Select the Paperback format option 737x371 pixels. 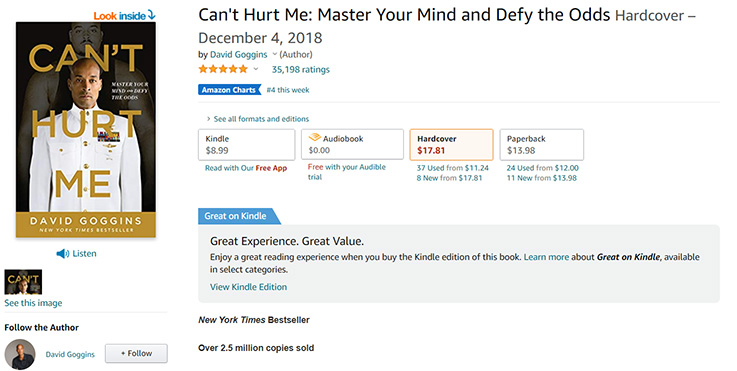pyautogui.click(x=541, y=145)
